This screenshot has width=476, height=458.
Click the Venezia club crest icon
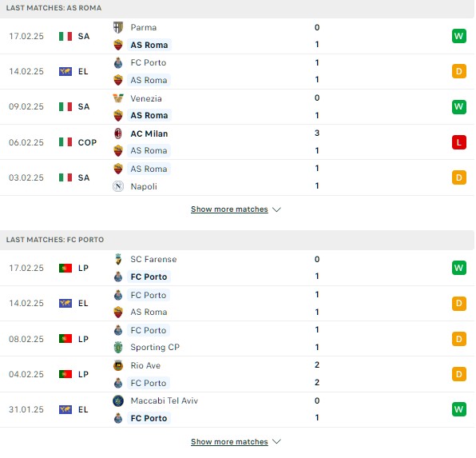118,98
